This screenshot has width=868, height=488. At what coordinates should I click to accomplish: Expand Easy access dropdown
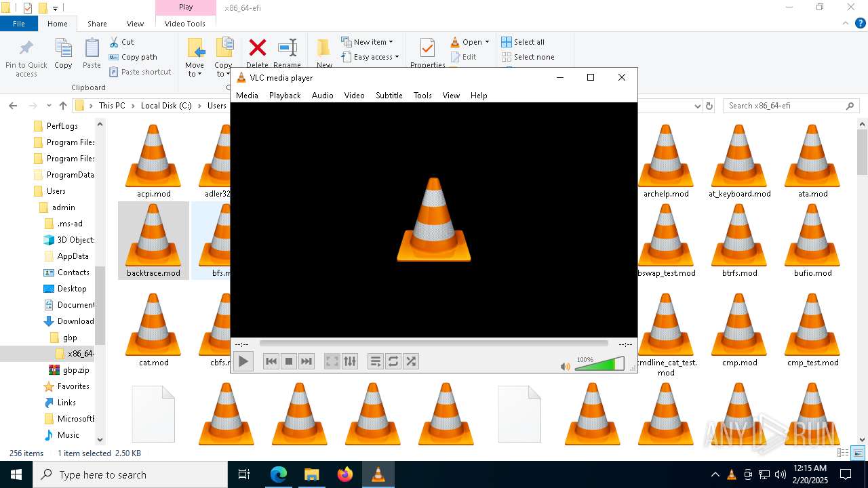tap(370, 57)
